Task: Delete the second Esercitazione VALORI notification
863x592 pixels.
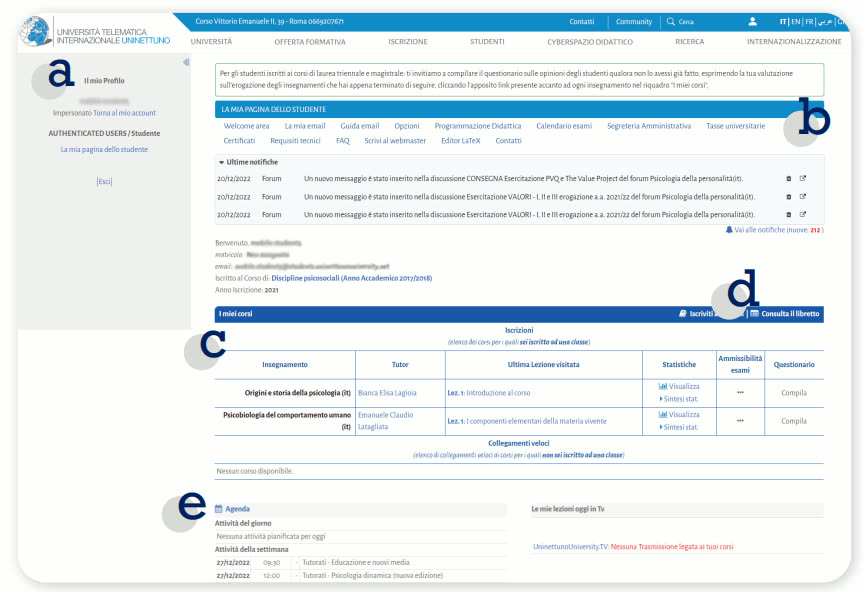Action: (788, 197)
